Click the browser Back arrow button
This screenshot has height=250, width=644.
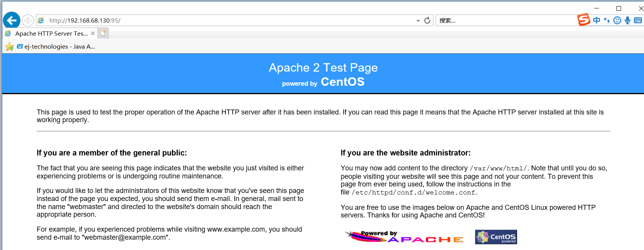pyautogui.click(x=12, y=20)
